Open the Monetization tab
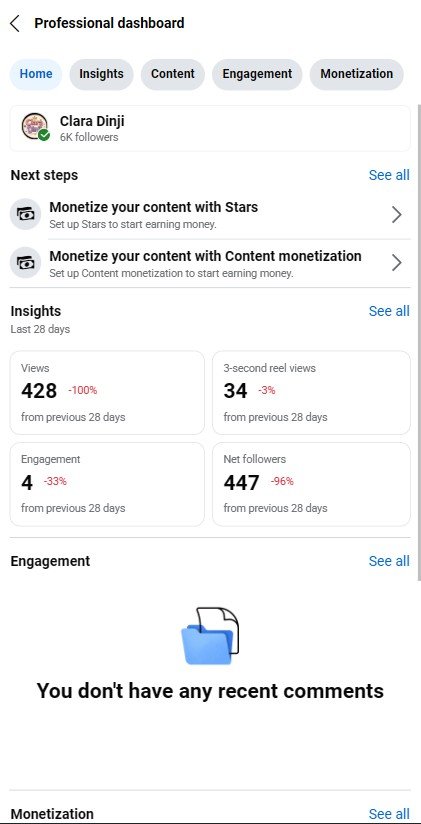 point(356,74)
